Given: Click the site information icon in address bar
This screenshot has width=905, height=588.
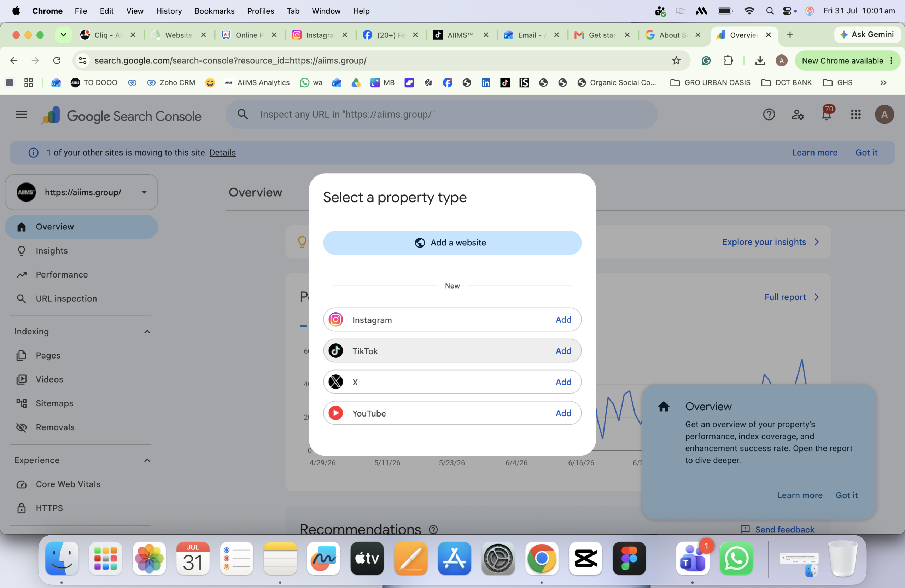Looking at the screenshot, I should coord(82,60).
